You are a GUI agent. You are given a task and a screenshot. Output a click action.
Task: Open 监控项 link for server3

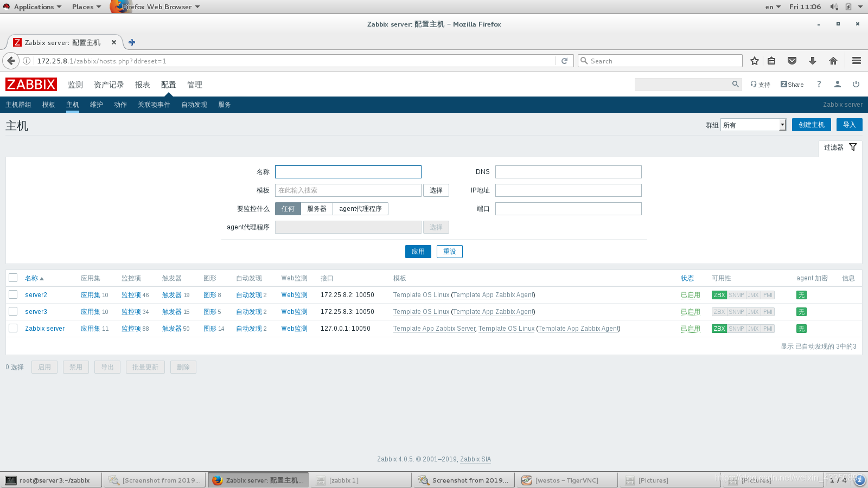tap(131, 312)
